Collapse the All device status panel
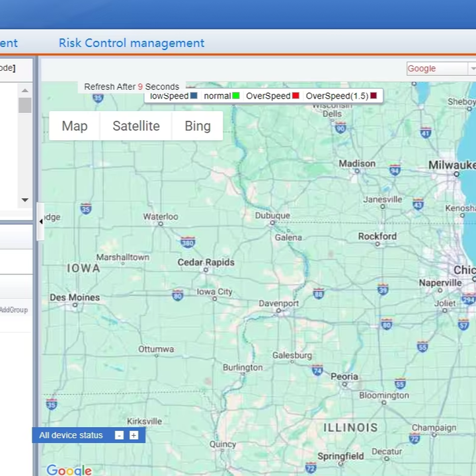Screen dimensions: 476x476 click(x=119, y=435)
